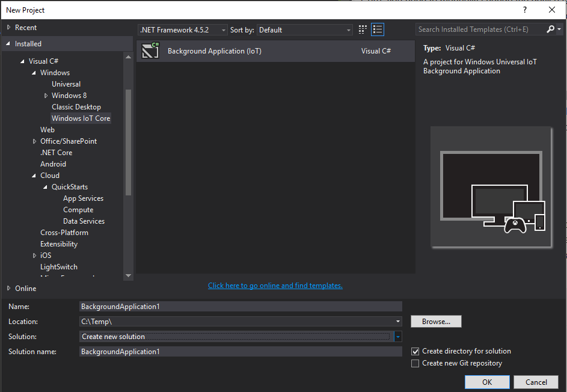Screen dimensions: 567x392
Task: Collapse the Installed section
Action: tap(8, 44)
